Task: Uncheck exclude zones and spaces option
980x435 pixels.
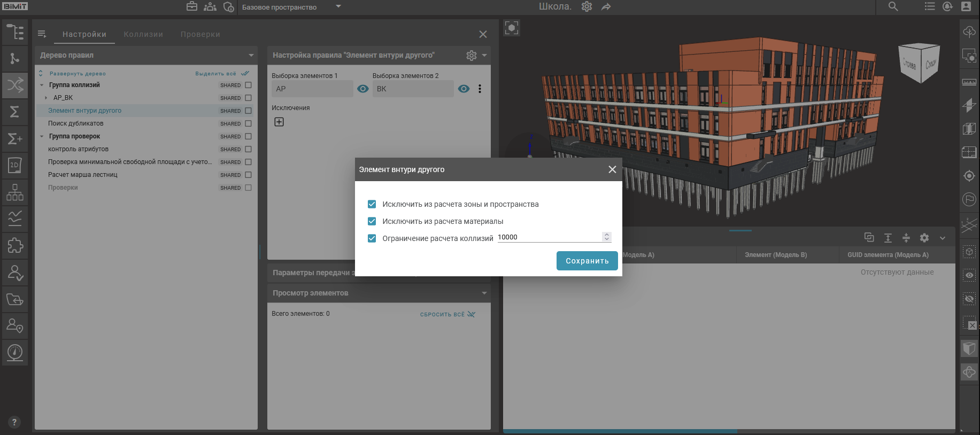Action: point(372,204)
